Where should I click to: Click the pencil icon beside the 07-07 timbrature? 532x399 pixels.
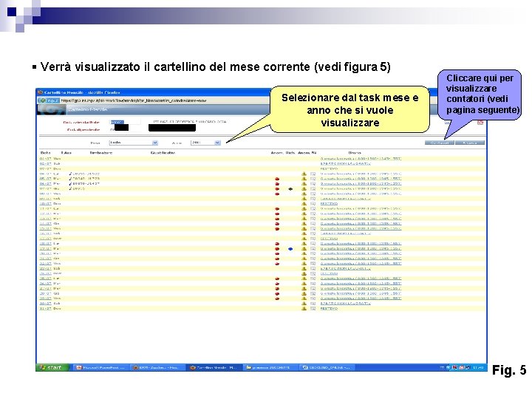click(70, 188)
